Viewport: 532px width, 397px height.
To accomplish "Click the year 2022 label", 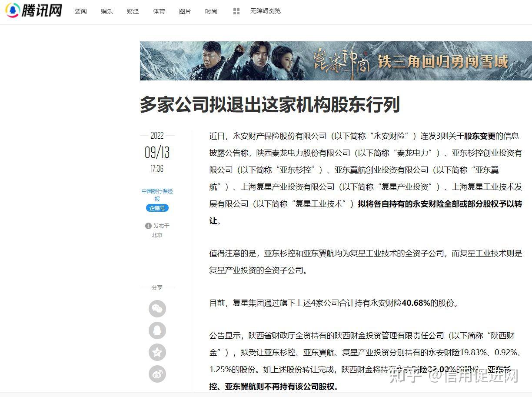I will [x=157, y=136].
